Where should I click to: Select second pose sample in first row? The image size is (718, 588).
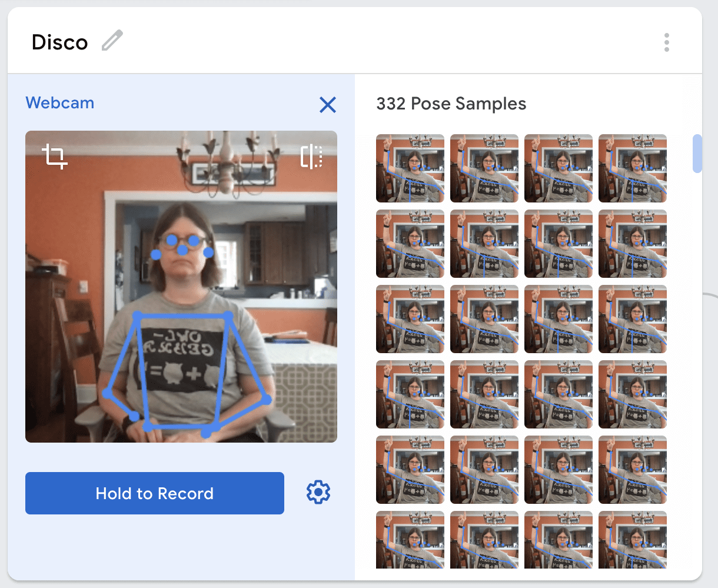484,168
